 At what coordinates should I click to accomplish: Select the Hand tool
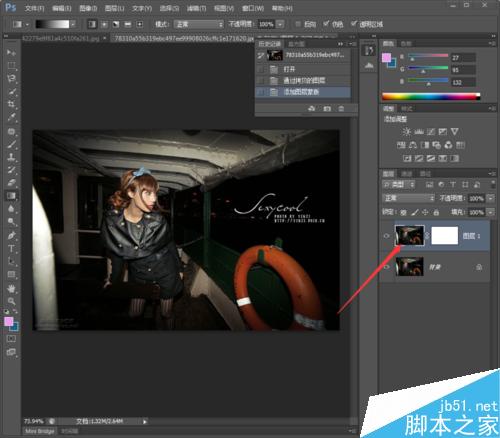(x=11, y=288)
